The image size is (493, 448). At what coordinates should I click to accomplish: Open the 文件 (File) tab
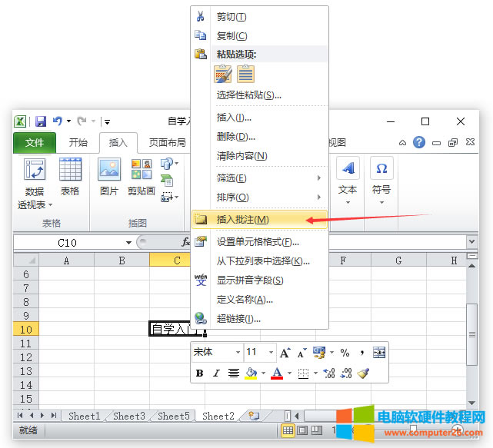tap(35, 143)
